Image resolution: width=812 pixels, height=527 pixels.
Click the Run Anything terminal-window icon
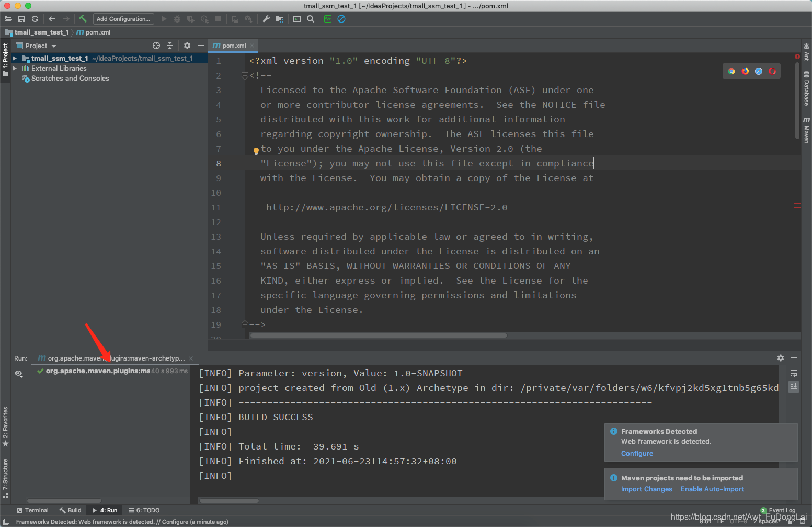tap(297, 19)
